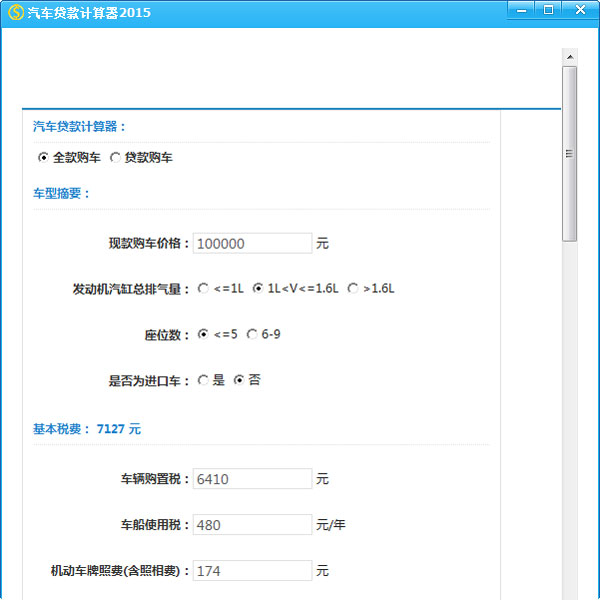Maximize the calculator window

click(x=548, y=9)
